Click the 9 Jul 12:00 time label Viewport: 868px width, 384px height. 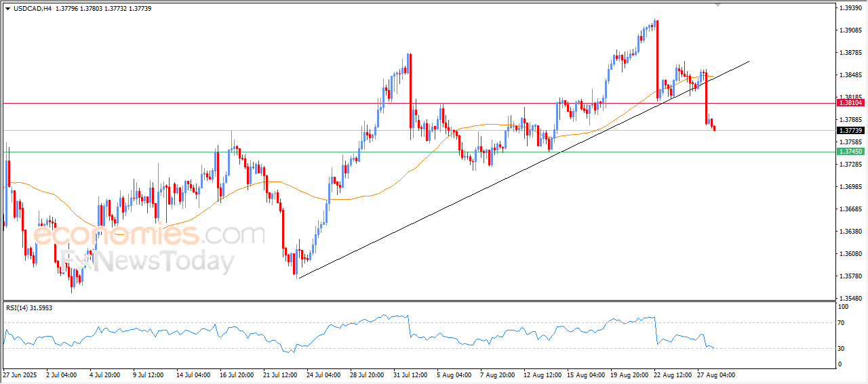click(149, 375)
